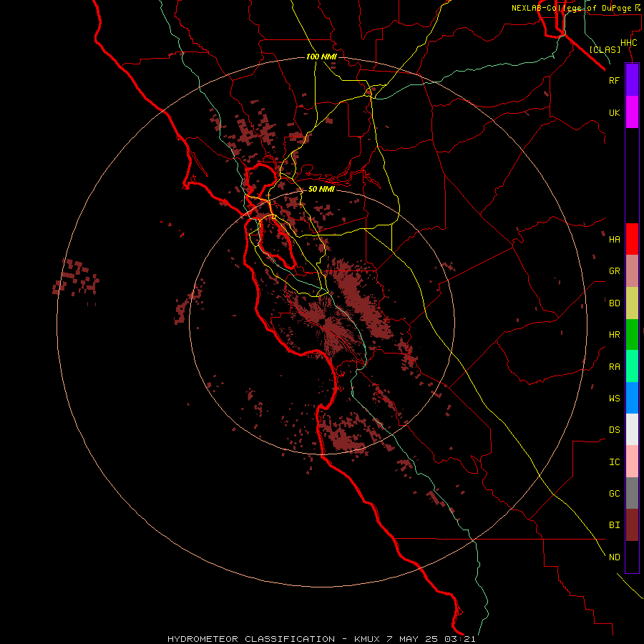The height and width of the screenshot is (644, 644).
Task: Click the UK legend label
Action: (x=614, y=112)
